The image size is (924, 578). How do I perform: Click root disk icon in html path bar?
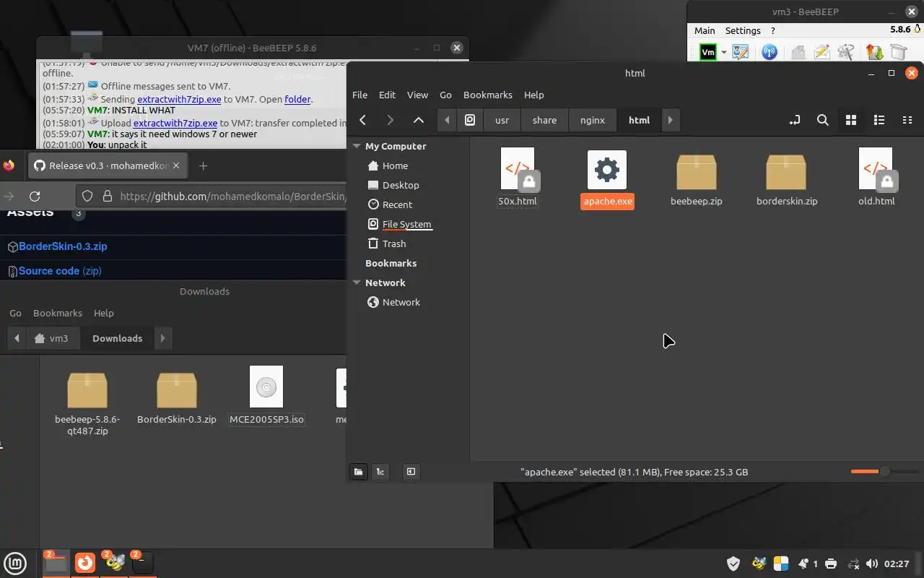(470, 120)
